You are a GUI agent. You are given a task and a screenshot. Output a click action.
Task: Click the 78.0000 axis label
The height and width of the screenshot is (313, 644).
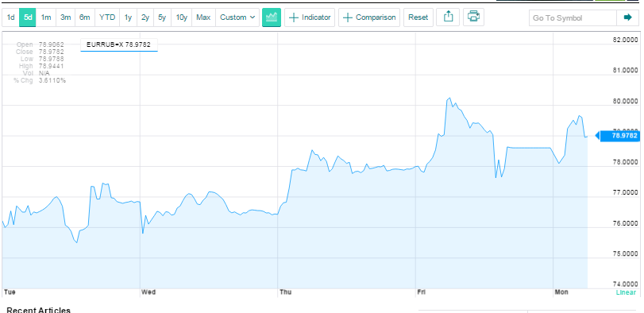click(x=625, y=162)
